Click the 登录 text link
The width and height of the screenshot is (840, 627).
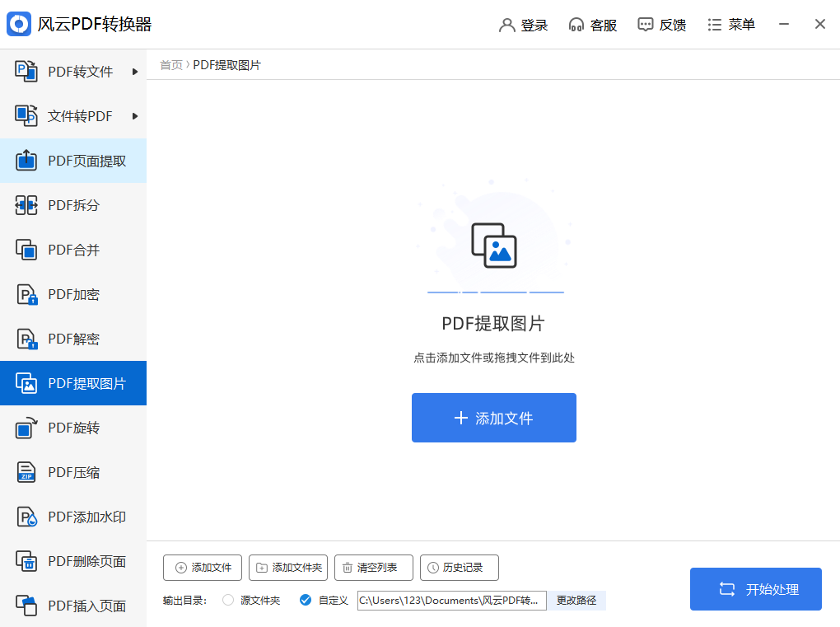tap(534, 26)
